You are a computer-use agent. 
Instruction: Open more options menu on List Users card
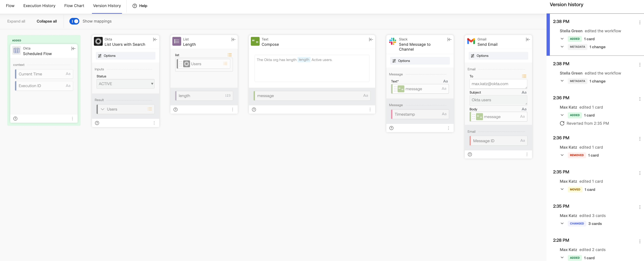[154, 123]
